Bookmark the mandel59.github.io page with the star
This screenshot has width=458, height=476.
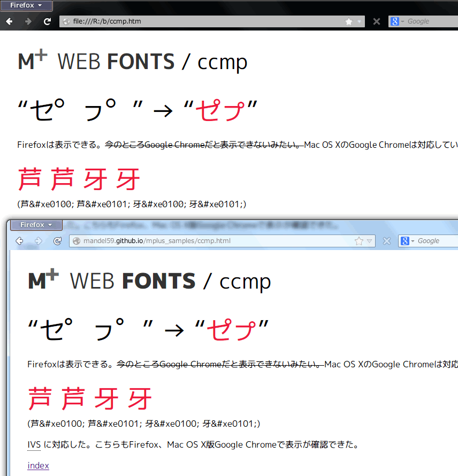click(x=359, y=241)
